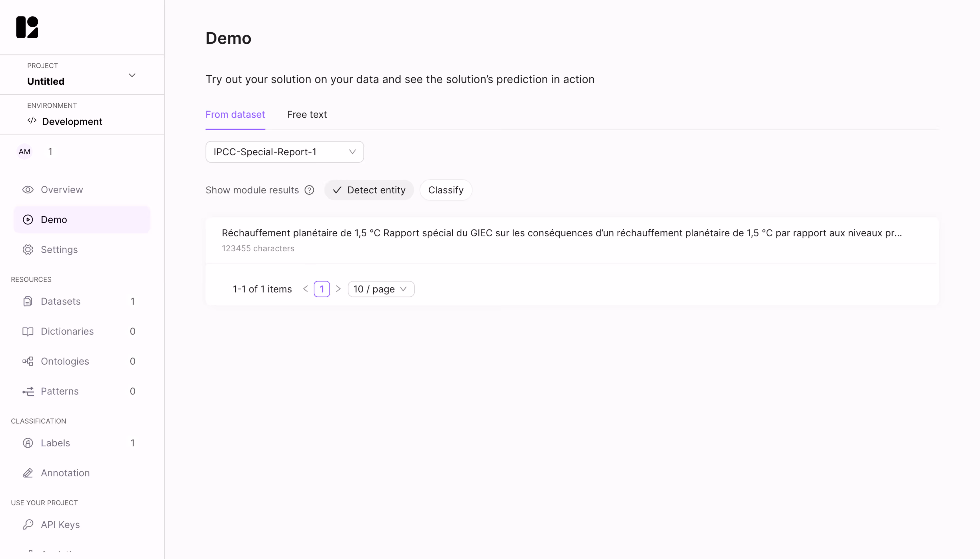Open Annotation using the pencil icon
The width and height of the screenshot is (980, 559).
[27, 473]
